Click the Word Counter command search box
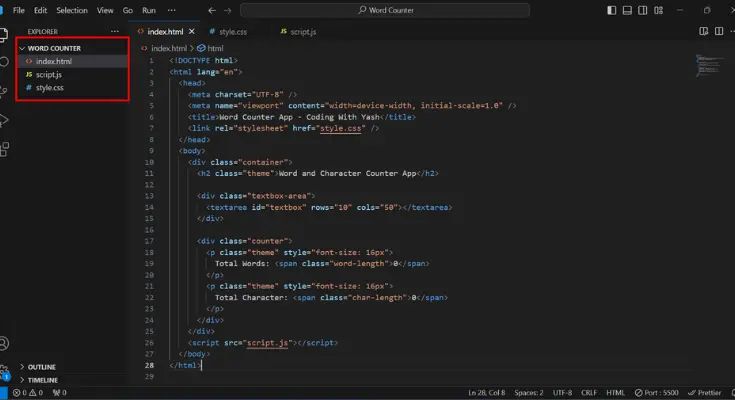The width and height of the screenshot is (735, 400). (385, 10)
